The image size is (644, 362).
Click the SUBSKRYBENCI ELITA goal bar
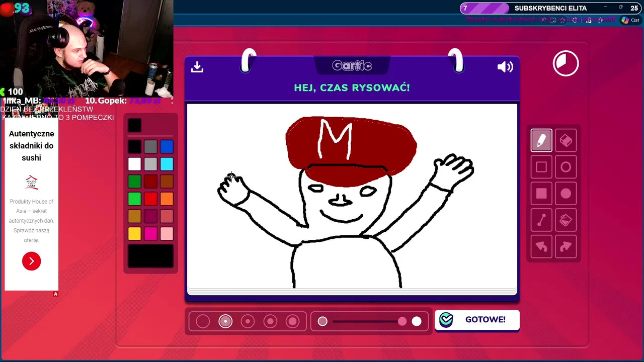550,8
